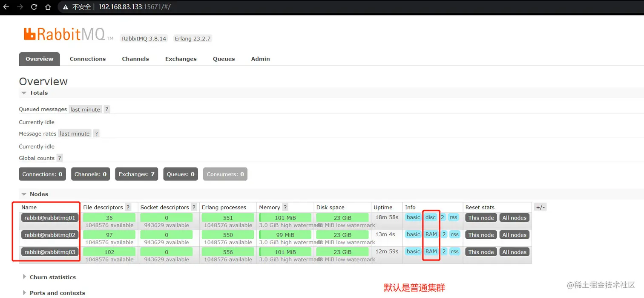Click the browser home icon
Image resolution: width=644 pixels, height=298 pixels.
tap(48, 7)
